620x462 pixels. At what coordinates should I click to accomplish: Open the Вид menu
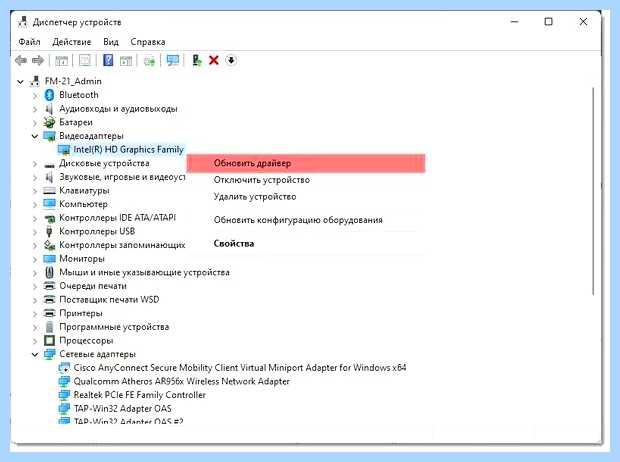coord(111,42)
